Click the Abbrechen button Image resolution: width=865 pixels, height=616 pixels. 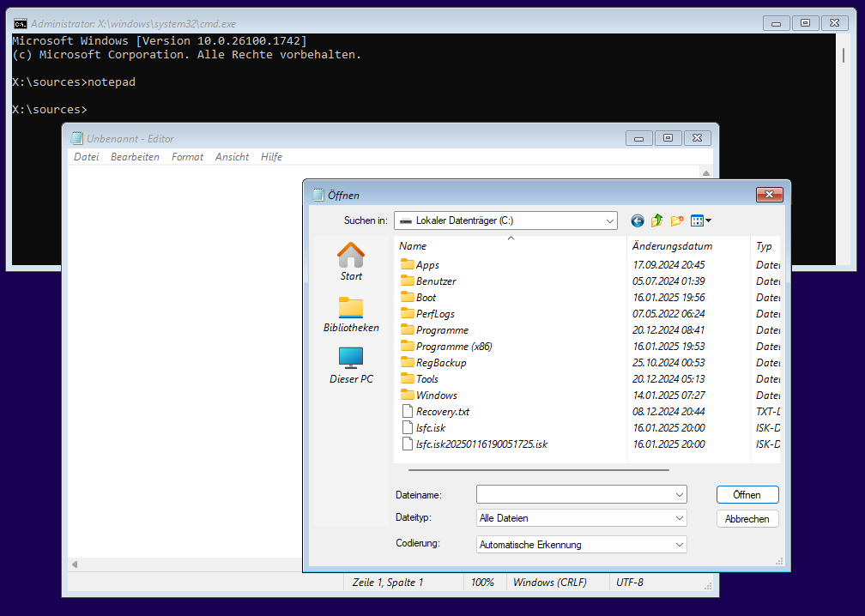pyautogui.click(x=747, y=519)
